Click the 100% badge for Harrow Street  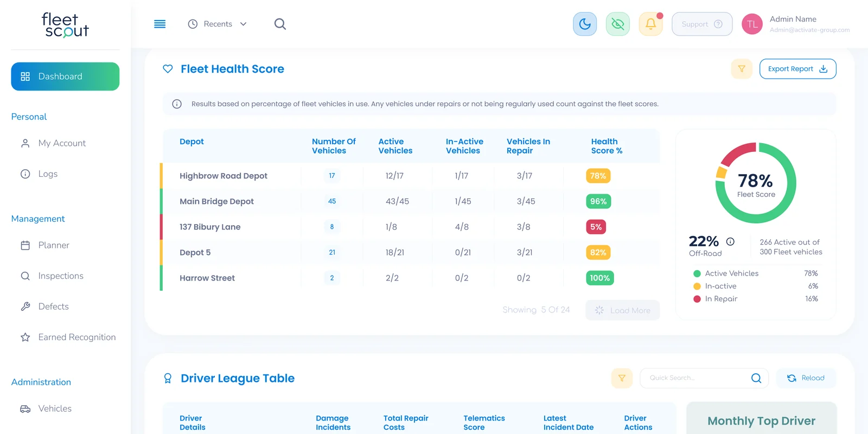599,278
